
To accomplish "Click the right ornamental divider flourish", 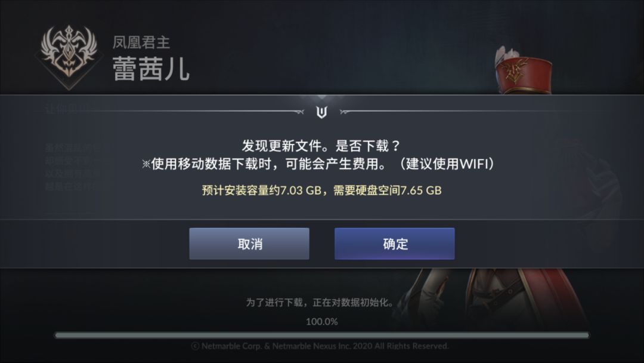I will (346, 112).
